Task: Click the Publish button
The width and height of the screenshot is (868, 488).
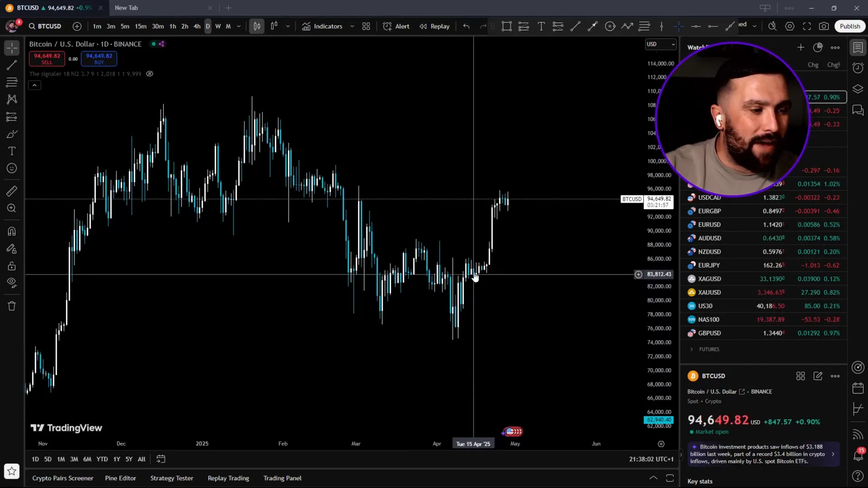Action: (x=850, y=26)
